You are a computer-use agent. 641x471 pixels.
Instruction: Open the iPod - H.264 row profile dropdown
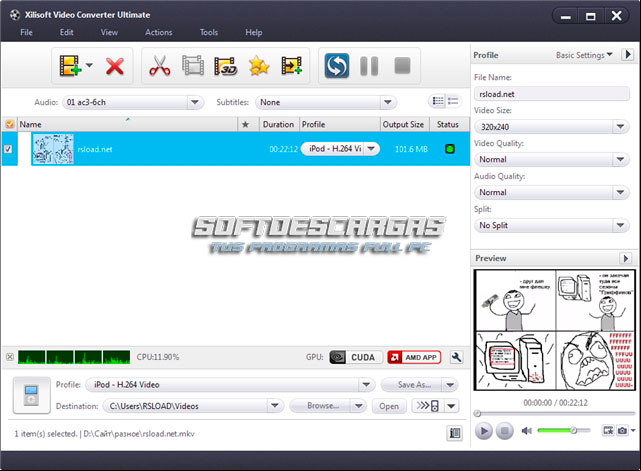371,148
